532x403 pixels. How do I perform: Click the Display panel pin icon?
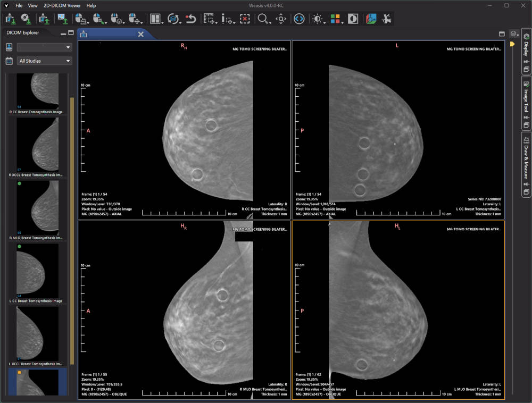pos(526,62)
